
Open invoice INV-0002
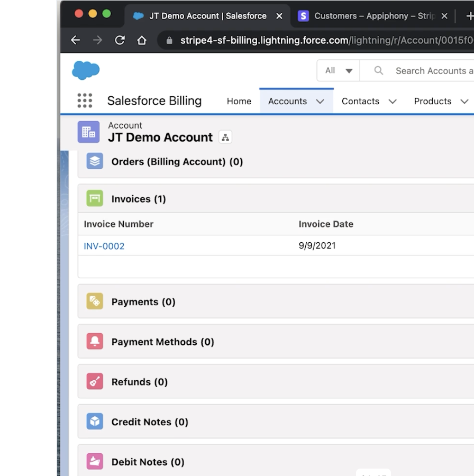(x=103, y=245)
